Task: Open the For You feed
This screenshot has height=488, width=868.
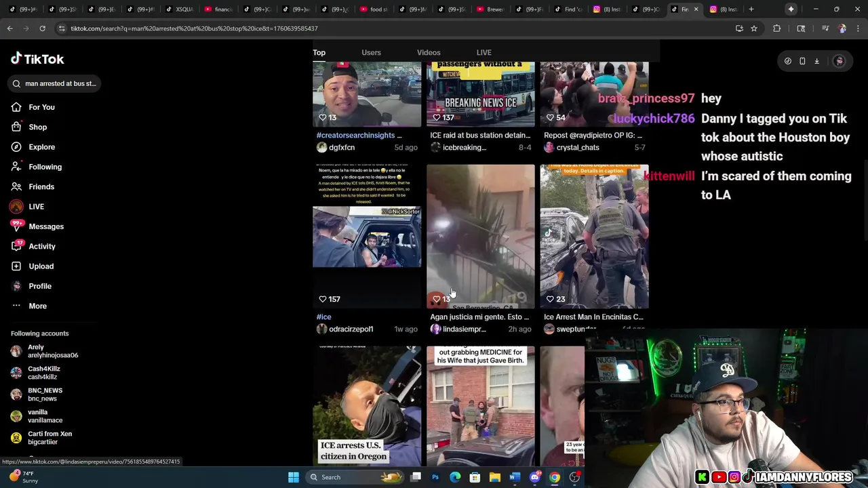Action: 41,107
